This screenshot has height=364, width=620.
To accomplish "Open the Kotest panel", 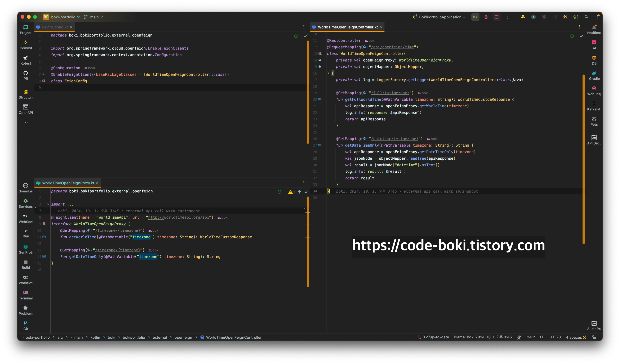I will pyautogui.click(x=26, y=60).
